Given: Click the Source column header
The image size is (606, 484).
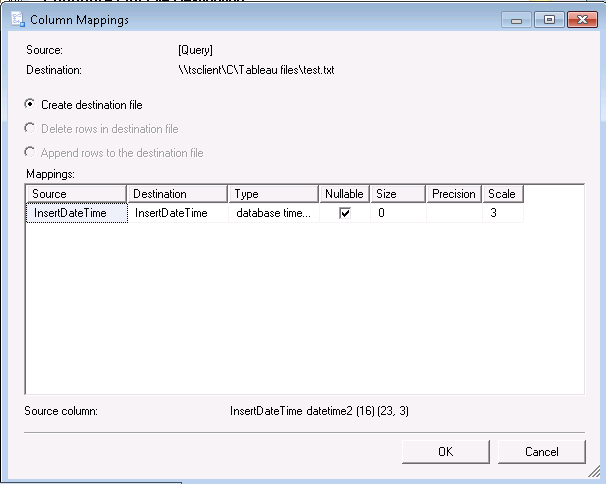Looking at the screenshot, I should [76, 194].
